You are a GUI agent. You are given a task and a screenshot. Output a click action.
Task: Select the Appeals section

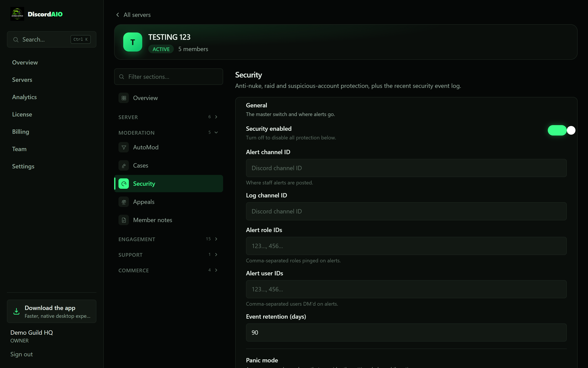click(x=169, y=202)
